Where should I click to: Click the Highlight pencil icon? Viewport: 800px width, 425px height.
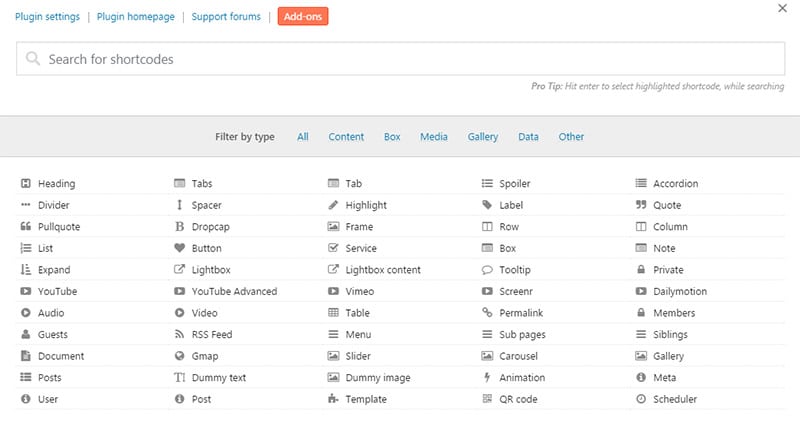click(334, 205)
